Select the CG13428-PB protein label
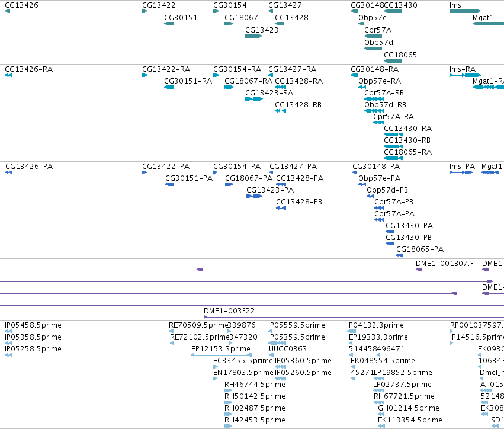Image resolution: width=504 pixels, height=429 pixels. (x=299, y=202)
